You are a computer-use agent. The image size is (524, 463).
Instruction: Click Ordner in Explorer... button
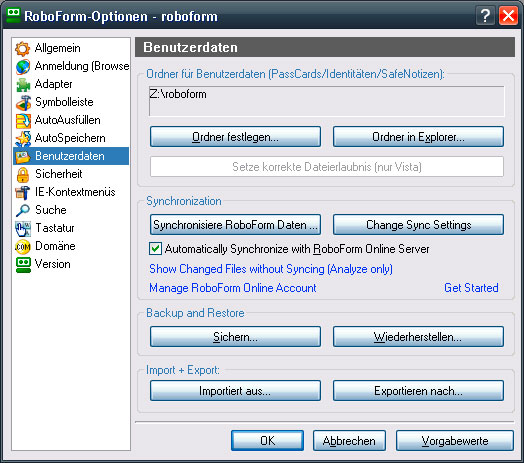(x=418, y=137)
